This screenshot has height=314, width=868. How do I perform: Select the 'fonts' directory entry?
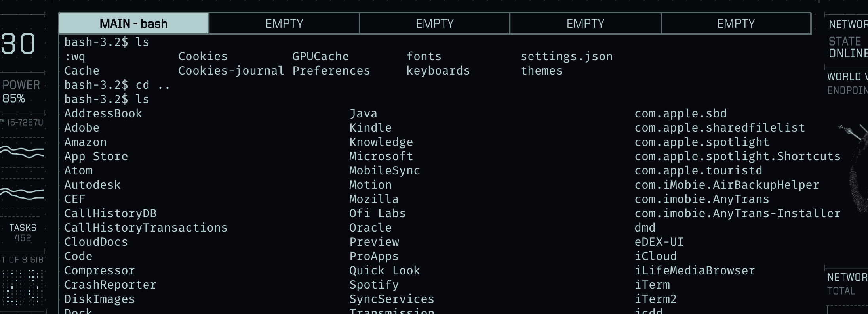pyautogui.click(x=424, y=56)
